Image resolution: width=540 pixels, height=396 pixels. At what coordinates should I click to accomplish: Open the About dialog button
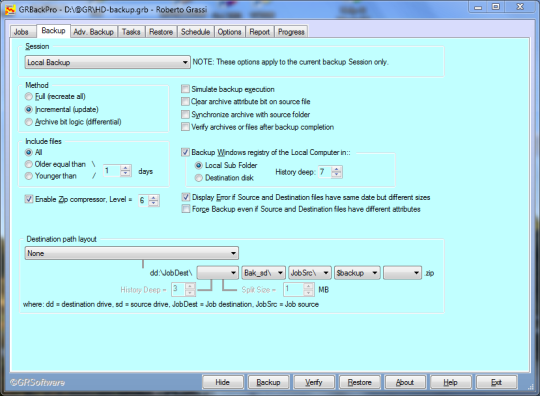405,382
